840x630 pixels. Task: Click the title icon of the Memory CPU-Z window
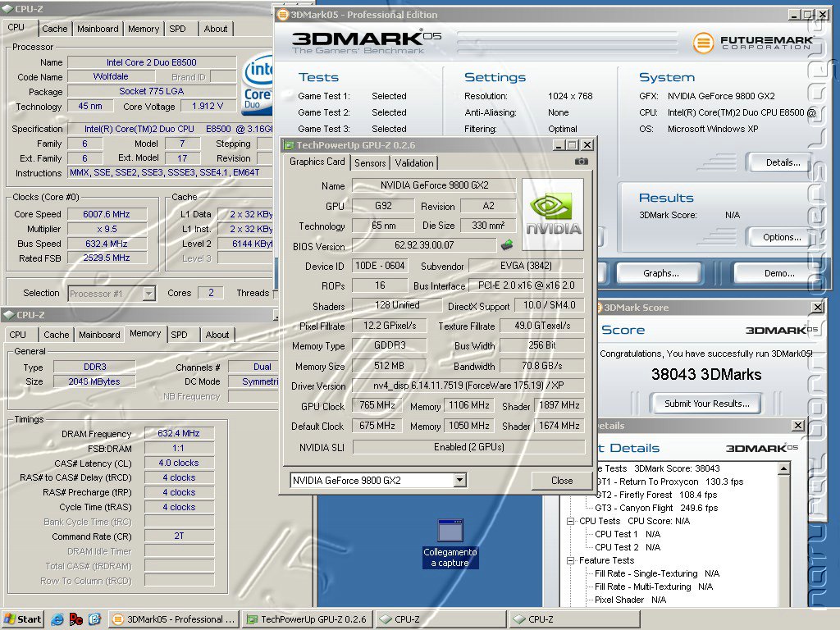tap(8, 315)
